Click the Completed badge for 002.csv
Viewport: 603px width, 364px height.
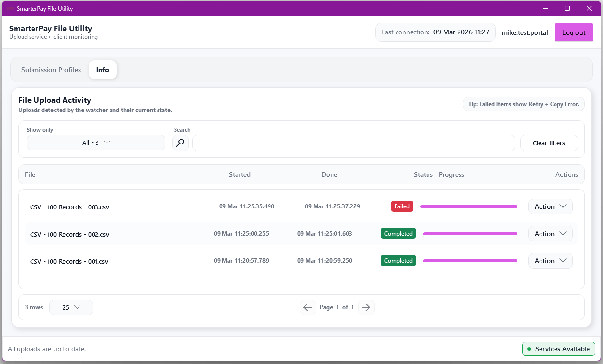click(398, 234)
